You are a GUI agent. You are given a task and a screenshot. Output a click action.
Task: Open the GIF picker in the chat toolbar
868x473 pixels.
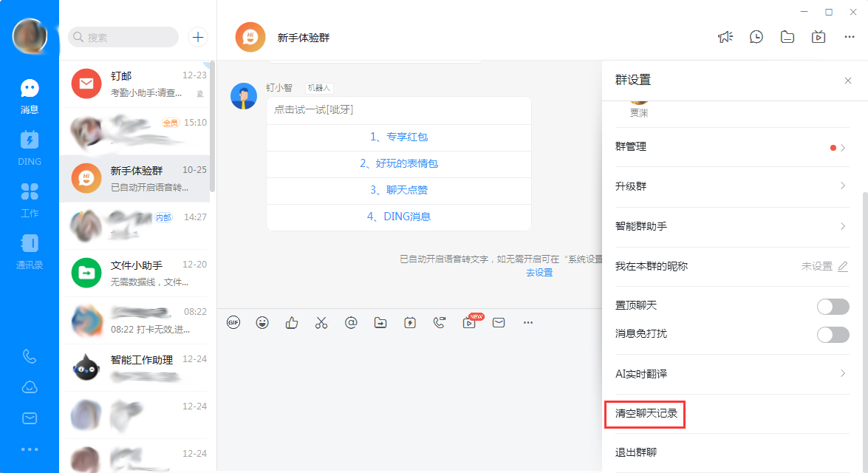click(x=233, y=322)
